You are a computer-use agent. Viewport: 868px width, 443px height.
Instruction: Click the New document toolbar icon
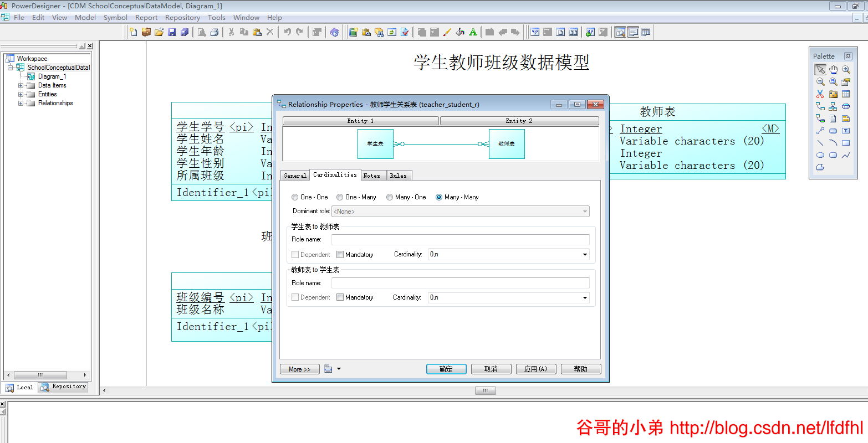coord(134,32)
